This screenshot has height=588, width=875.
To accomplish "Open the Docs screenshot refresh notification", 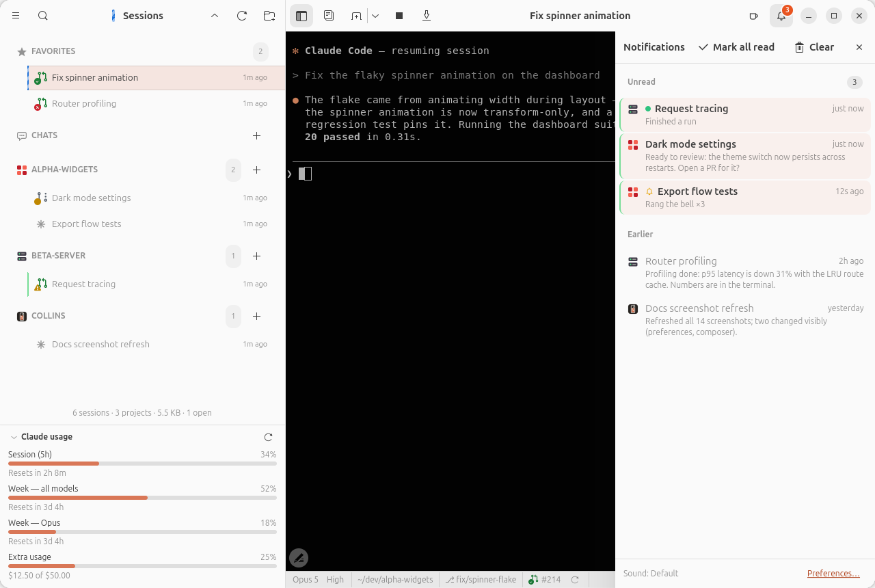I will pos(745,319).
